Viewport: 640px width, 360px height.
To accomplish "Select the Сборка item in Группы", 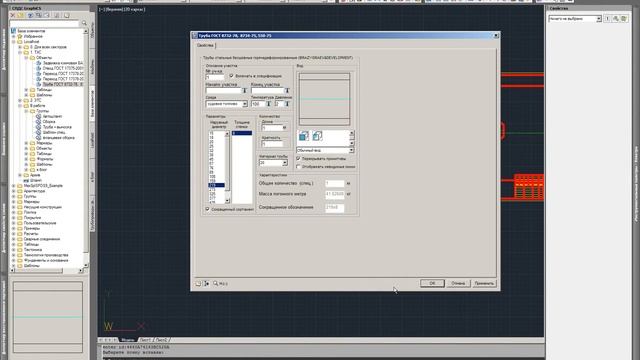I will (x=49, y=122).
